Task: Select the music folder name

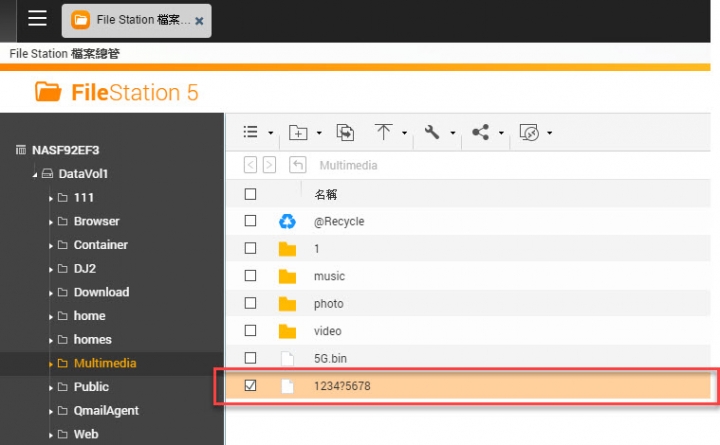Action: tap(329, 276)
